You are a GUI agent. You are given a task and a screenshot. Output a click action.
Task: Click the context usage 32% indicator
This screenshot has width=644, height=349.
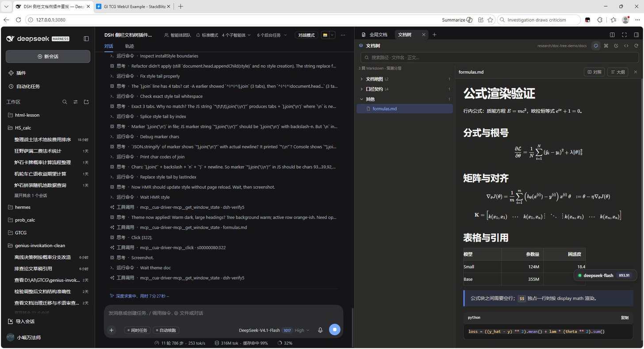284,343
